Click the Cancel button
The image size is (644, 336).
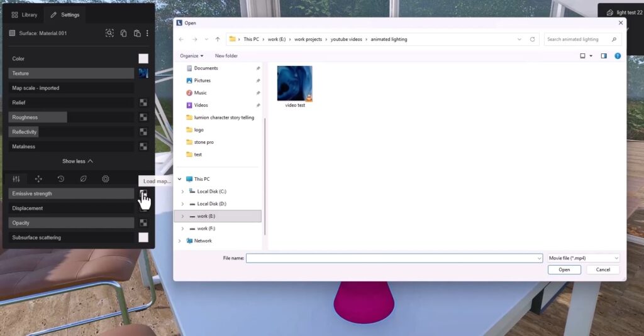(603, 269)
